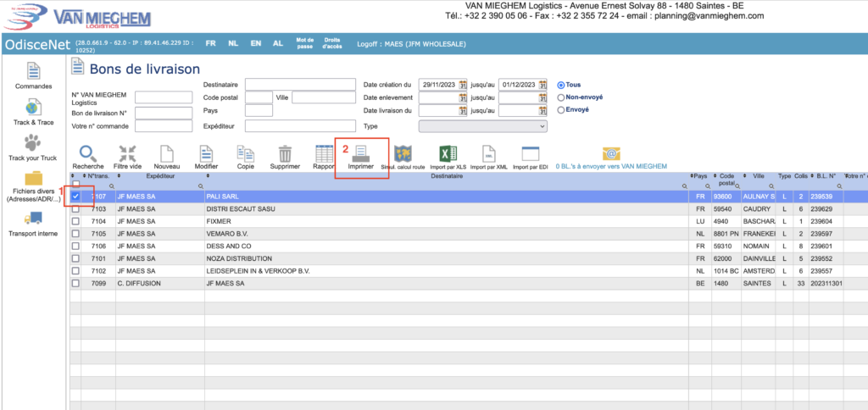Expand the Type dropdown

pyautogui.click(x=482, y=125)
